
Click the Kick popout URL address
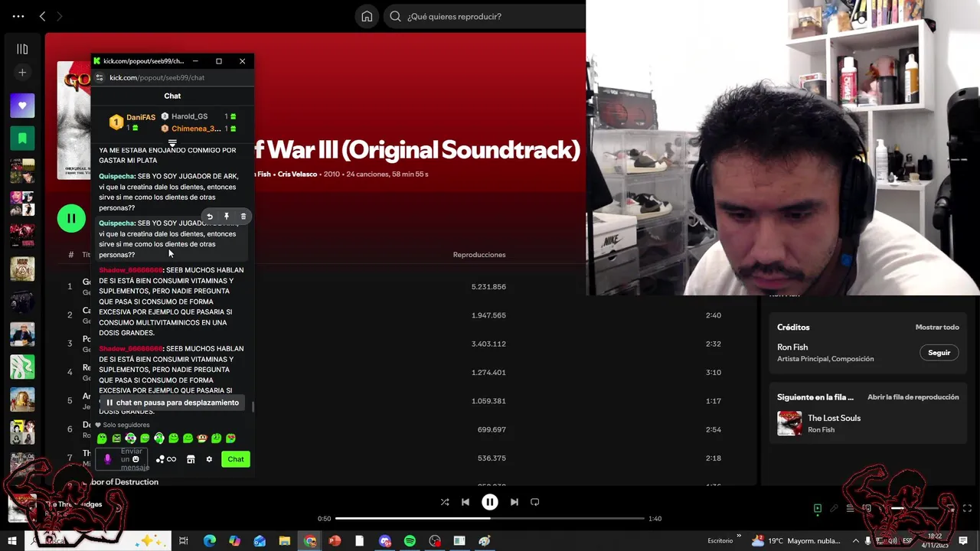pos(157,77)
